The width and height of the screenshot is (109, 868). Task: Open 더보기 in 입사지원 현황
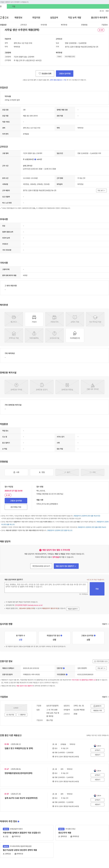[x=105, y=624]
